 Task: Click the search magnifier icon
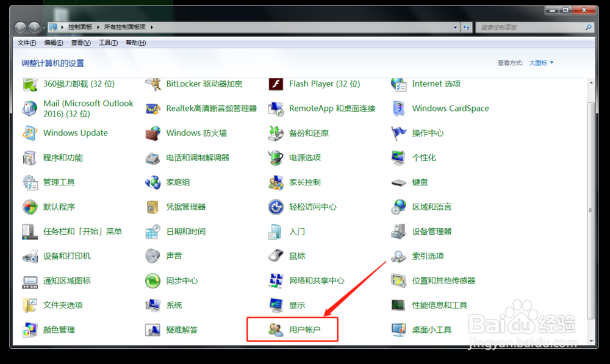pyautogui.click(x=589, y=27)
